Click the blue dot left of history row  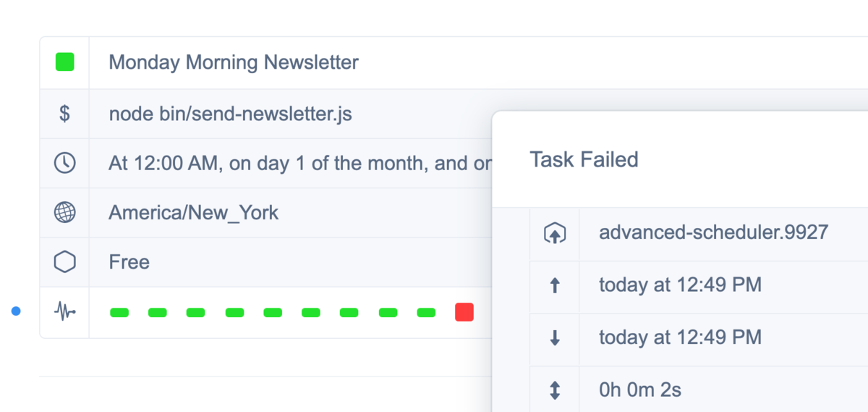coord(16,311)
